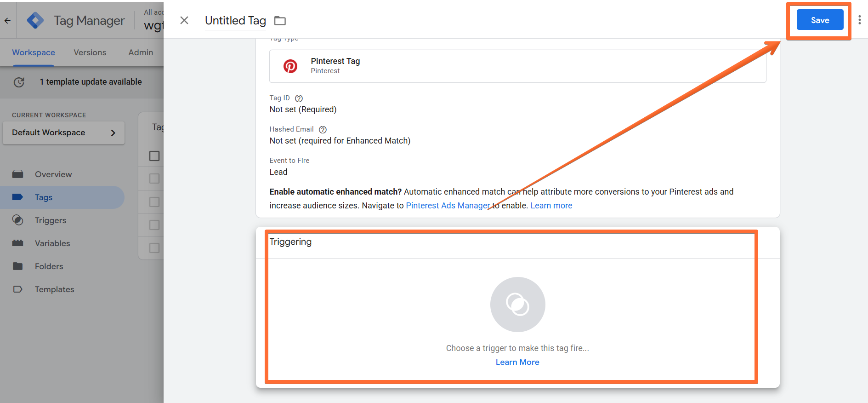Toggle the select-all checkbox in tags table header

(154, 156)
